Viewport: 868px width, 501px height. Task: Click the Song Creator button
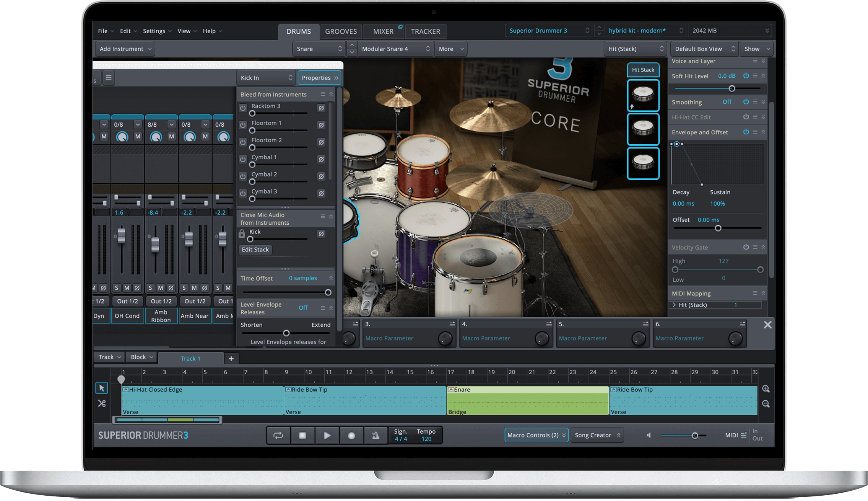(x=597, y=435)
